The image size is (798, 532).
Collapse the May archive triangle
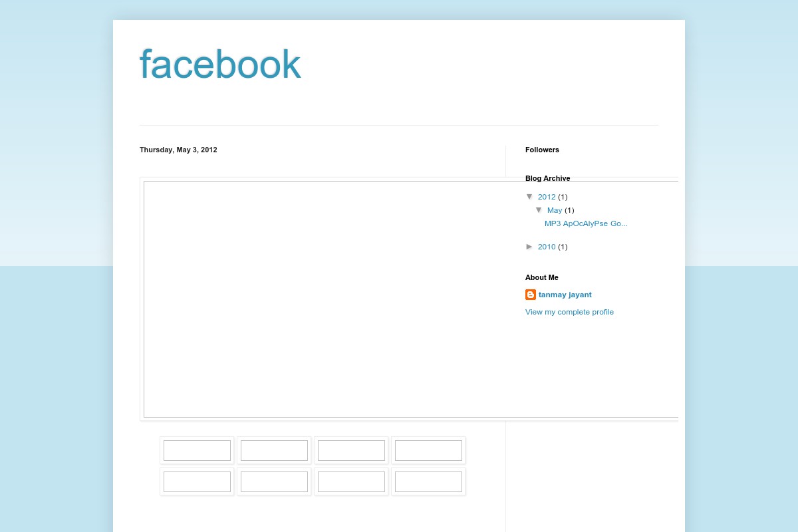(x=539, y=210)
